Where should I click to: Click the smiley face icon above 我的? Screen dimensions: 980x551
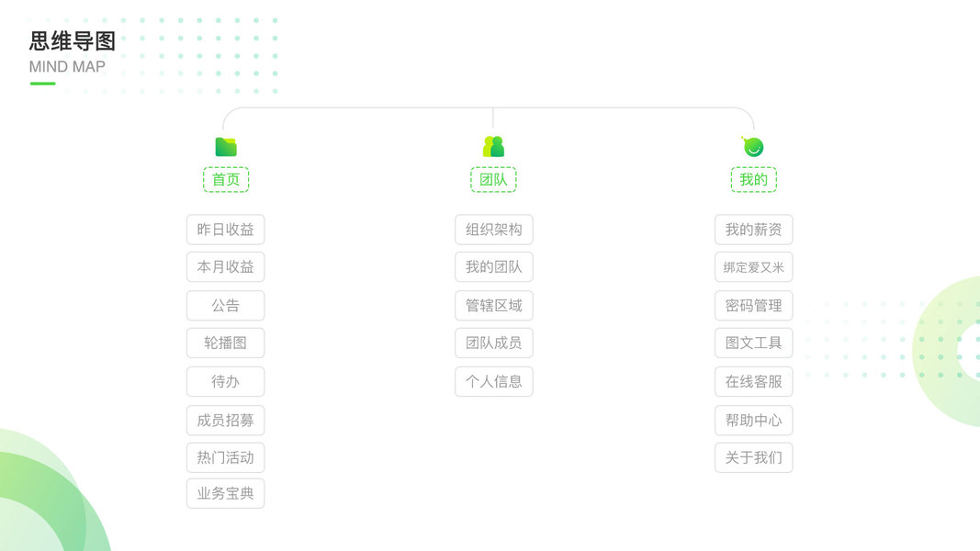pos(753,147)
